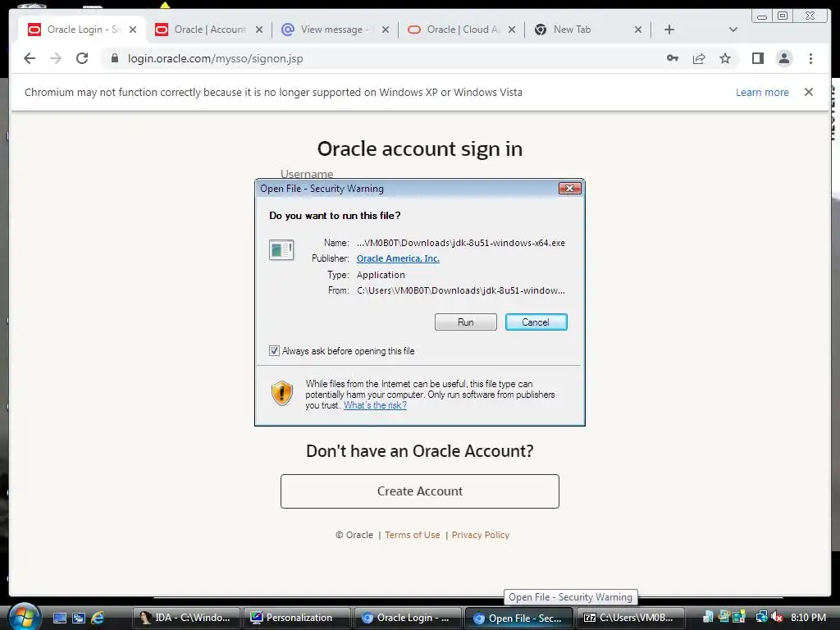The height and width of the screenshot is (630, 840).
Task: Open a new tab with the plus button
Action: pos(669,30)
